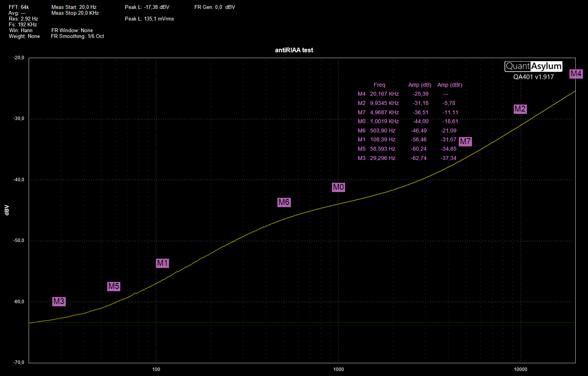Click the FR Smoothing: 1/6 Oct text
The width and height of the screenshot is (588, 376).
[x=77, y=36]
